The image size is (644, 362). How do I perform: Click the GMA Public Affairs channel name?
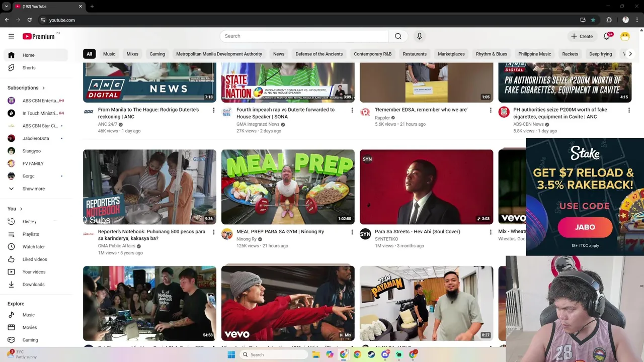[117, 246]
